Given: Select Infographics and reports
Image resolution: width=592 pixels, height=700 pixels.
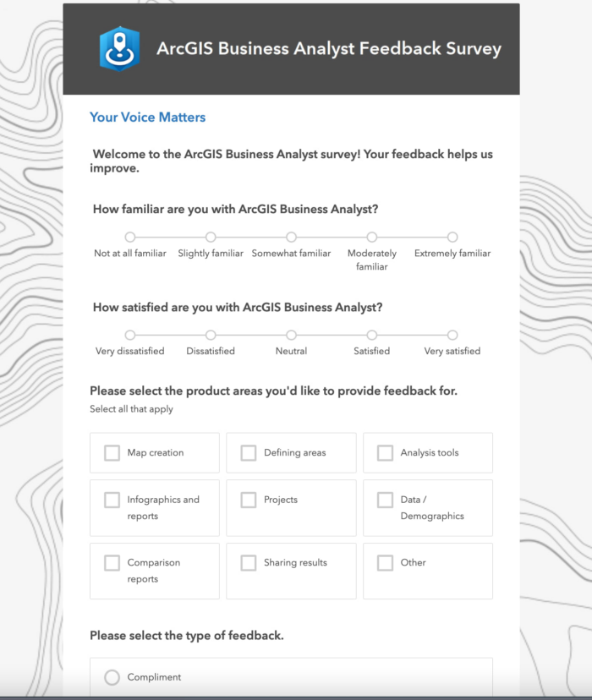Looking at the screenshot, I should pos(111,500).
